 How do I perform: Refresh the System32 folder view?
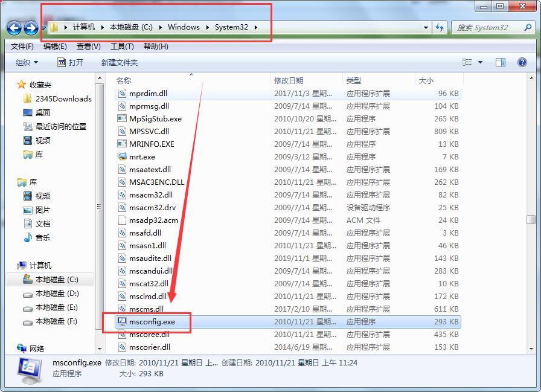pyautogui.click(x=440, y=27)
